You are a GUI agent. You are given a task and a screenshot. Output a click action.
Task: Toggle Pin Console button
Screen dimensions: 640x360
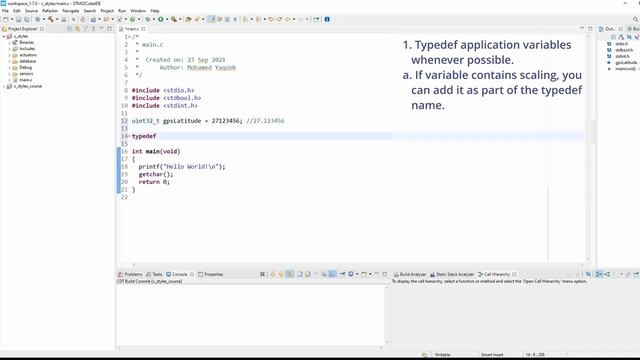[x=342, y=274]
